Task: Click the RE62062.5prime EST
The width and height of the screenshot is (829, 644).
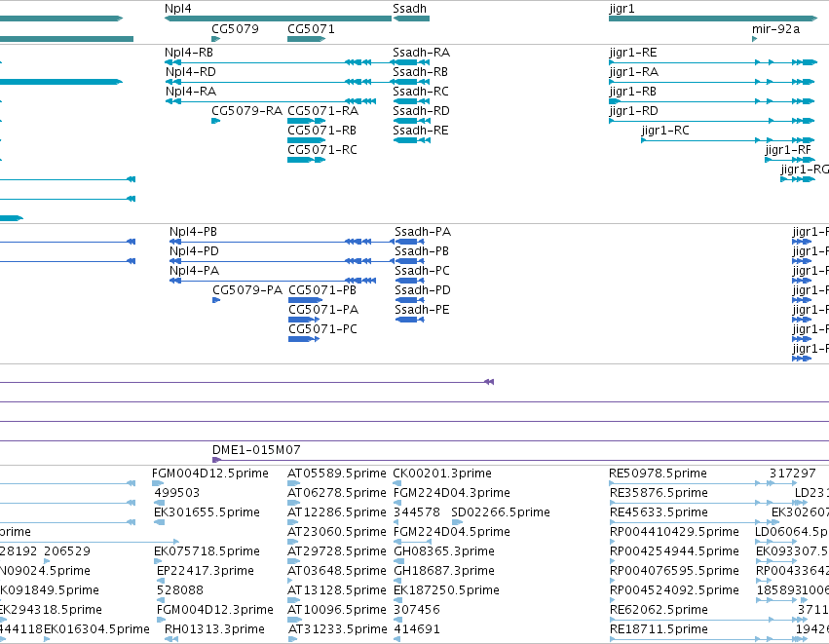Action: coord(659,610)
